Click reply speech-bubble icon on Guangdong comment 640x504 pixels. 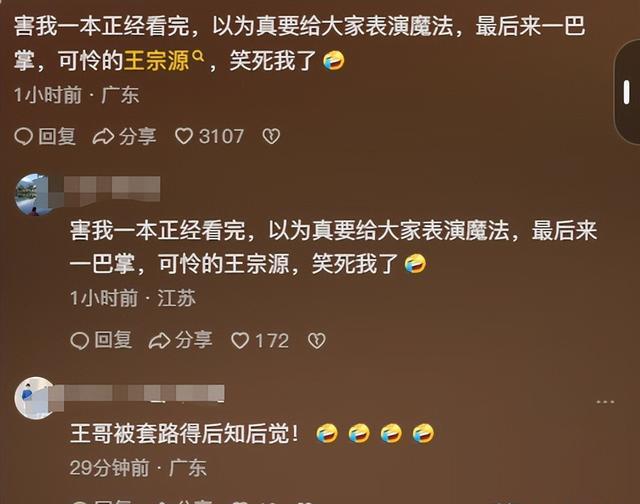point(23,136)
